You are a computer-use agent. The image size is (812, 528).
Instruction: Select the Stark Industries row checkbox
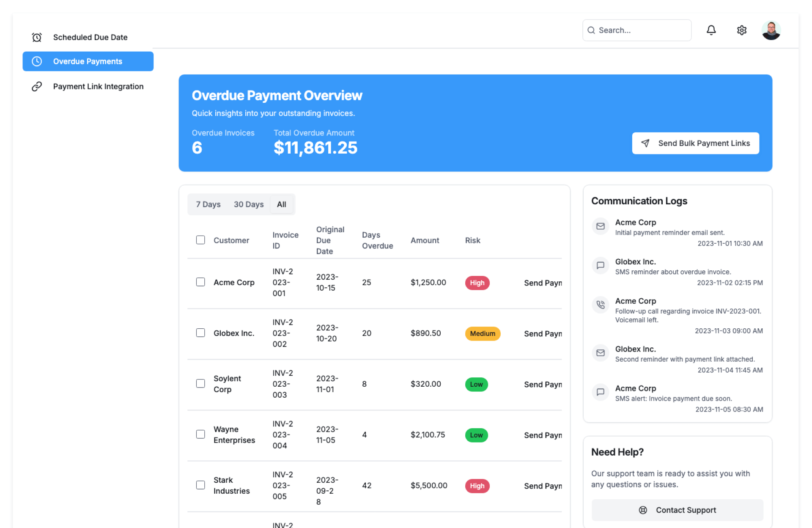200,485
